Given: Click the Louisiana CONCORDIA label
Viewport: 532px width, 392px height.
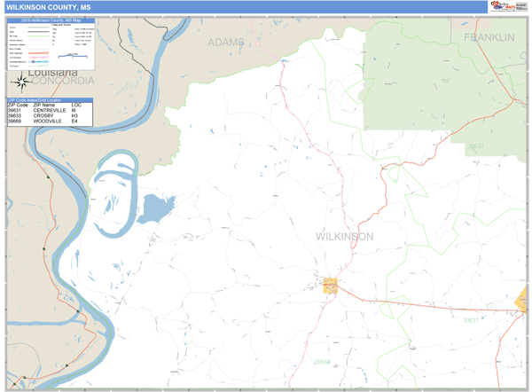Looking at the screenshot, I should tap(51, 78).
